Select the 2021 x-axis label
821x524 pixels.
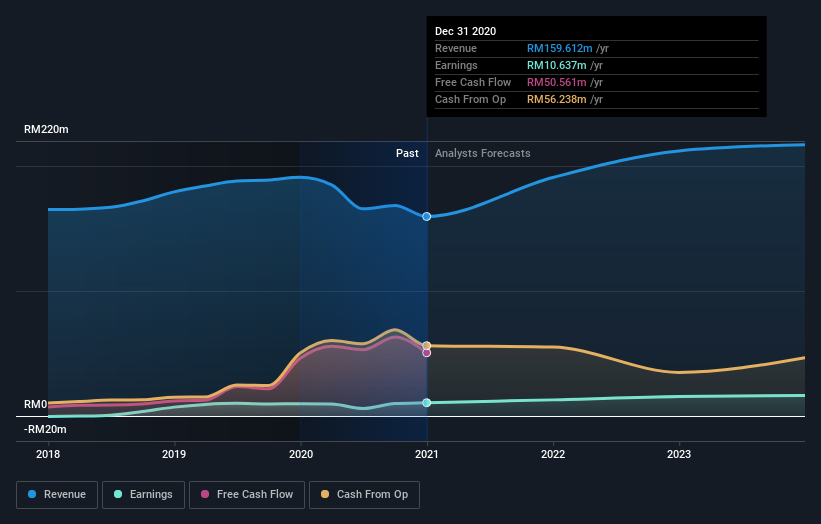click(427, 454)
